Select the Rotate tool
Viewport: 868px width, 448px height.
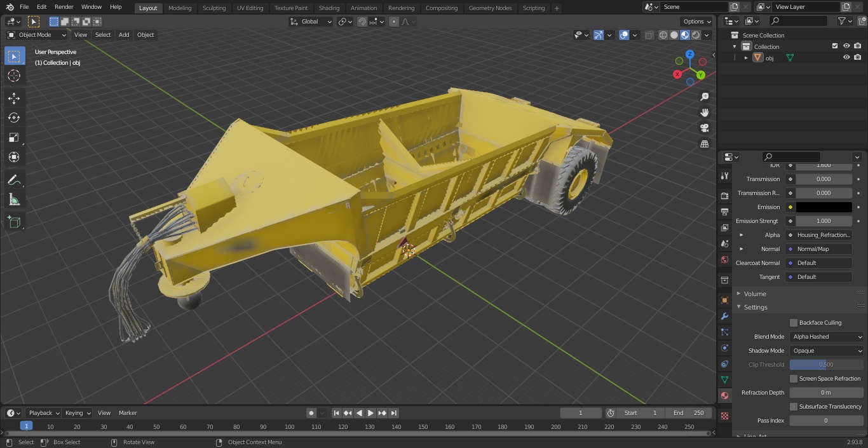point(14,118)
